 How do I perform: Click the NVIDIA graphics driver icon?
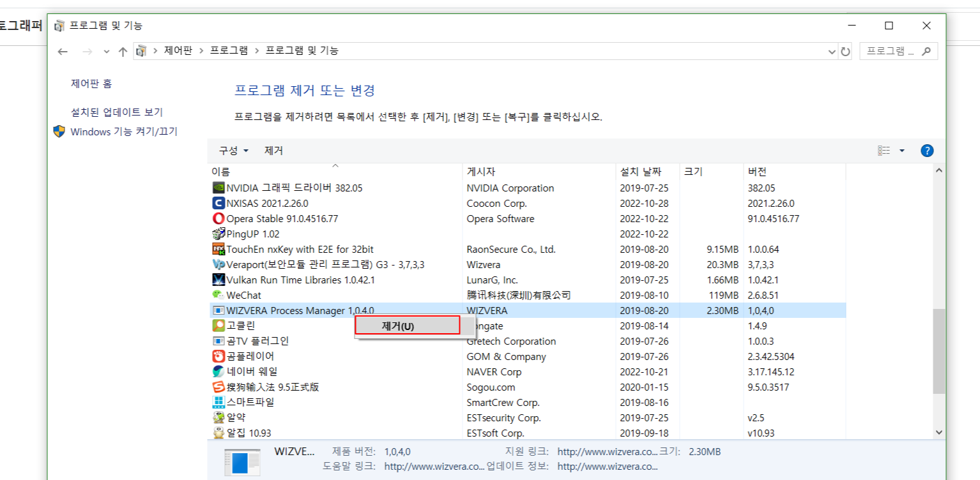click(x=218, y=188)
